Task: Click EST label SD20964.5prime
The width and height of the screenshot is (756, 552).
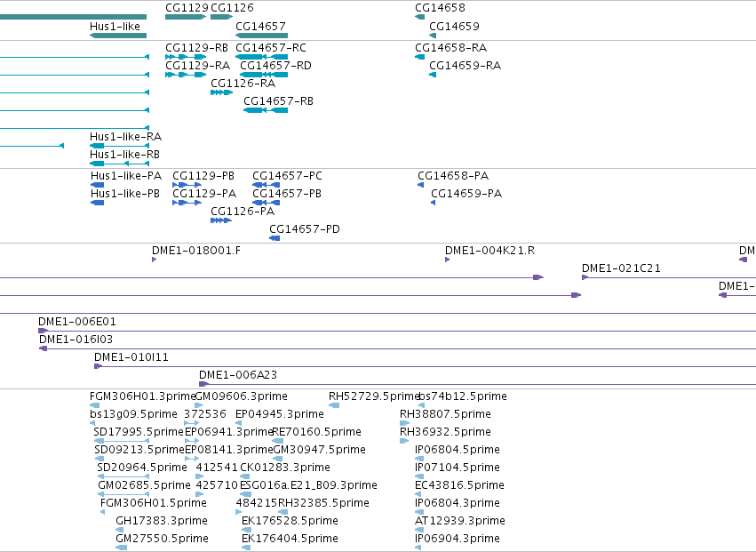Action: (142, 468)
